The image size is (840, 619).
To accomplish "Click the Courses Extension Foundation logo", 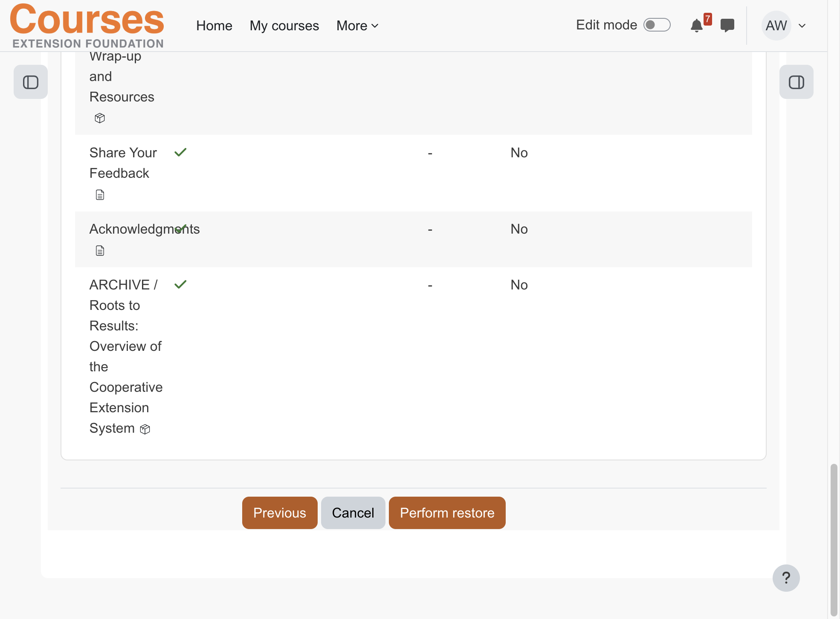I will (87, 26).
